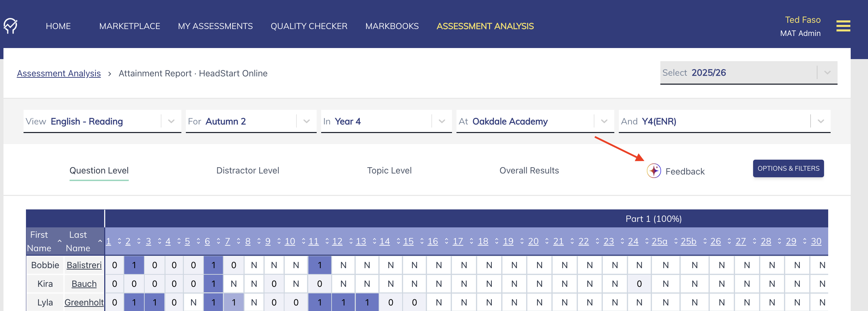This screenshot has width=868, height=311.
Task: Expand the academic year 2025/26 dropdown
Action: point(827,73)
